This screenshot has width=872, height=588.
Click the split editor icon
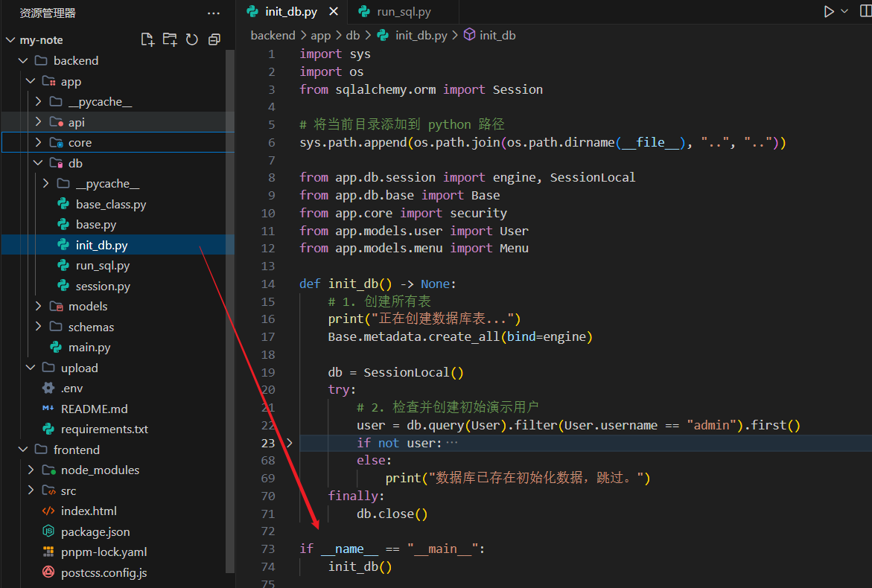865,11
